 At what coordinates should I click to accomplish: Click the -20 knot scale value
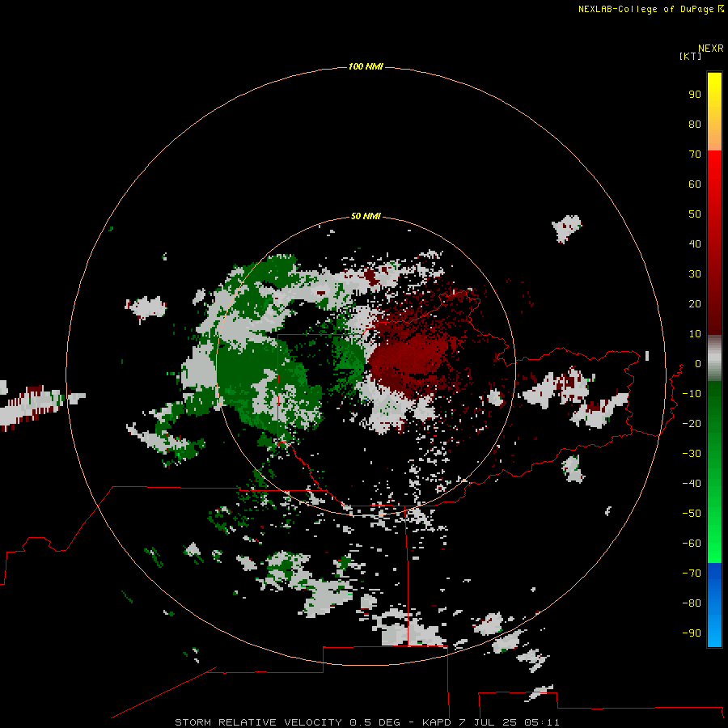(692, 423)
